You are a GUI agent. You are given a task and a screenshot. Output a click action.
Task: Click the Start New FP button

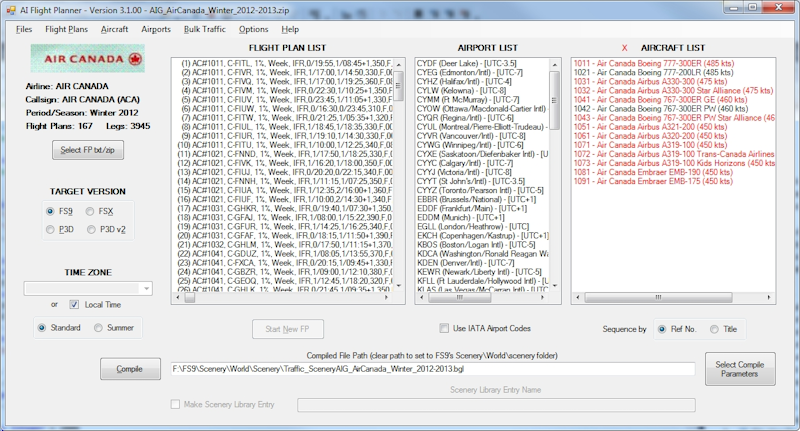tap(287, 329)
